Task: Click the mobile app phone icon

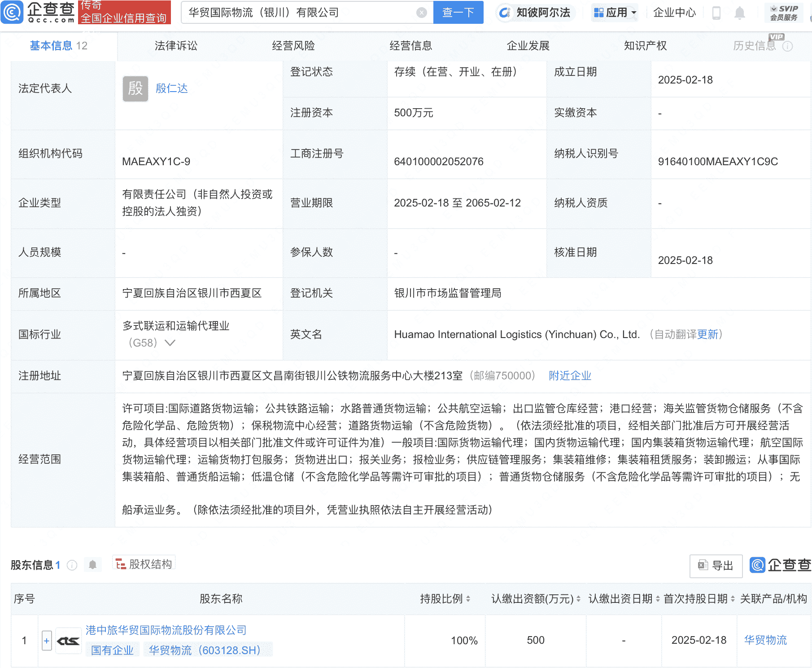Action: tap(716, 13)
